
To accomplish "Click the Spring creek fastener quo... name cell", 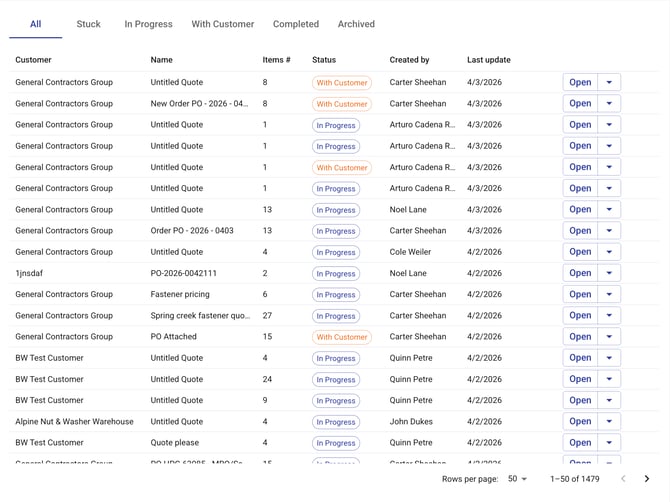I will point(200,316).
